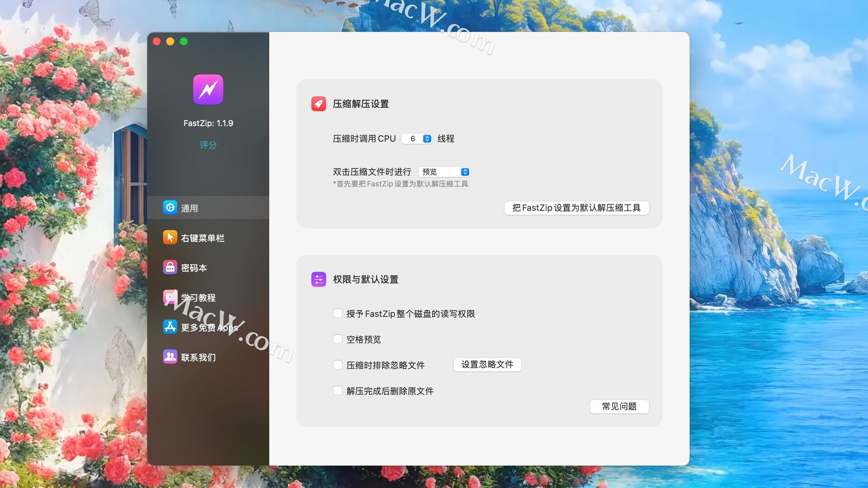This screenshot has width=868, height=488.
Task: Close the FastZip window with red button
Action: pos(157,42)
